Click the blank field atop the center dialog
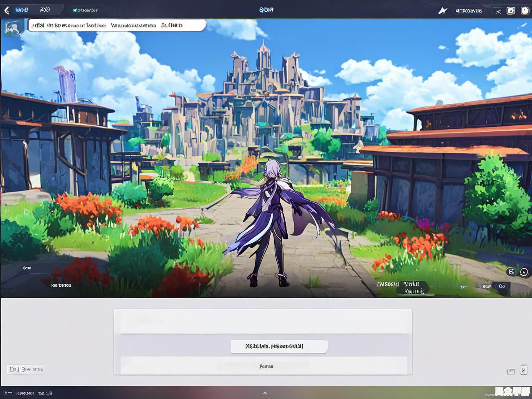Screen dimensions: 532x399 264,322
